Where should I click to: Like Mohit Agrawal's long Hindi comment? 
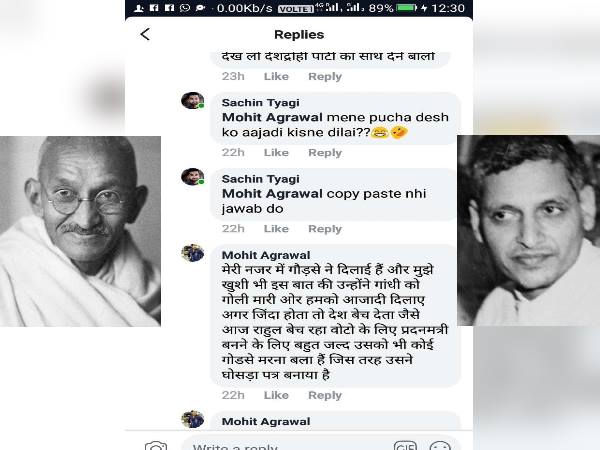click(276, 395)
